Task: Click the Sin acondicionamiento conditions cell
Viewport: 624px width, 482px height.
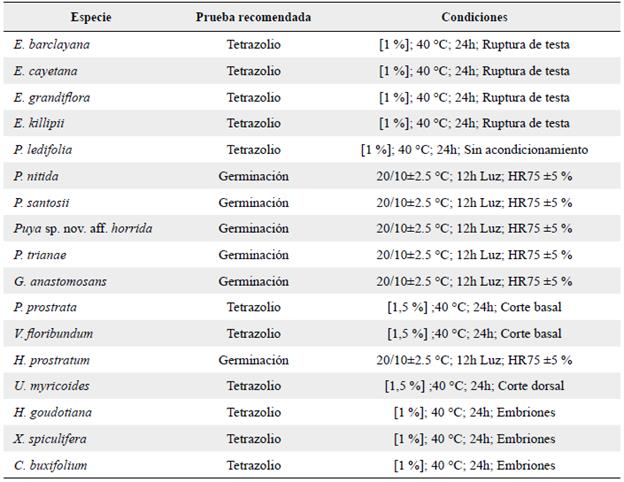Action: coord(474,150)
